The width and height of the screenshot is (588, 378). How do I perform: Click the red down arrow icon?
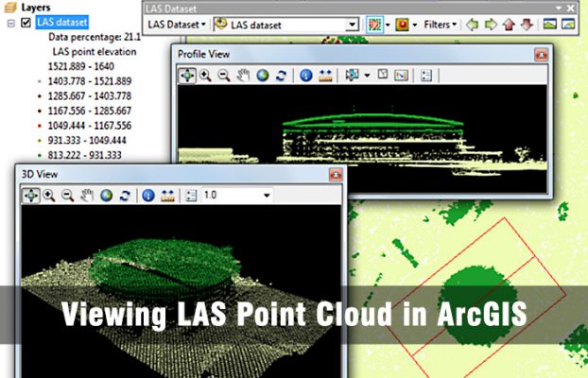527,25
